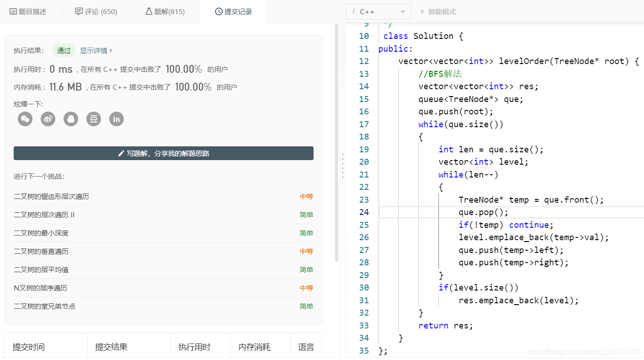
Task: Share result via WeChat icon
Action: [25, 119]
